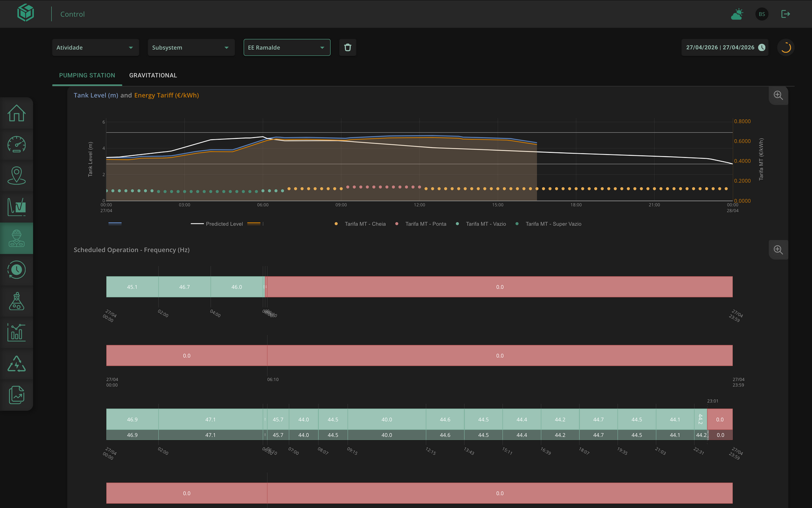Expand the Subsystem dropdown

pyautogui.click(x=191, y=47)
